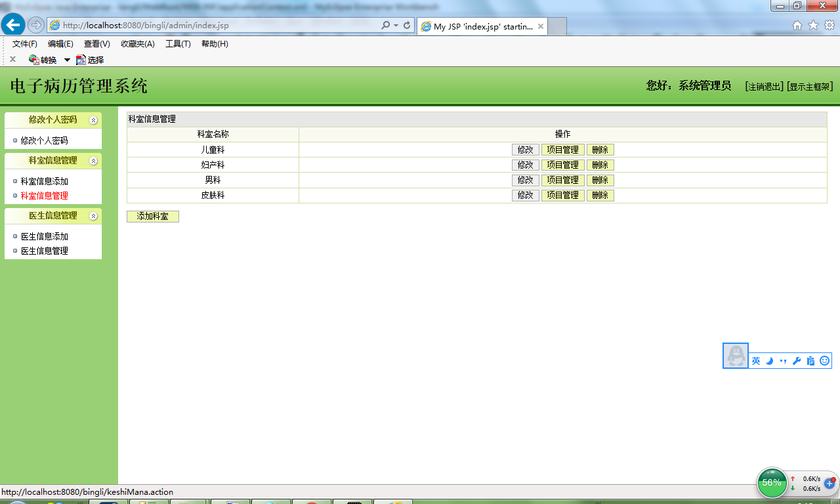Click 修改 button for 儿童科
The width and height of the screenshot is (840, 504).
tap(526, 150)
